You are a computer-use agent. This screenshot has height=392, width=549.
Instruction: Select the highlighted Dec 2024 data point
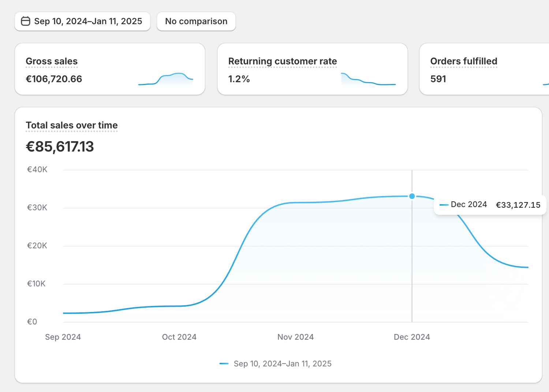[412, 196]
